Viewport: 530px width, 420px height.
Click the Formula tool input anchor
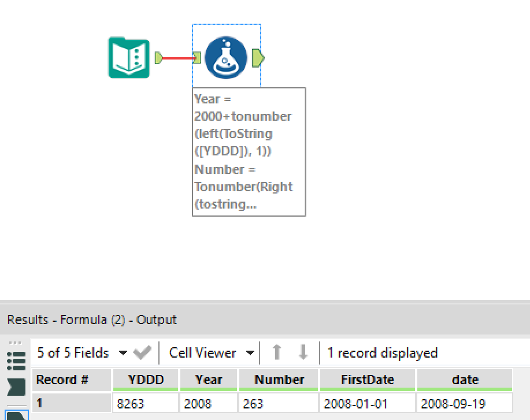tap(197, 58)
